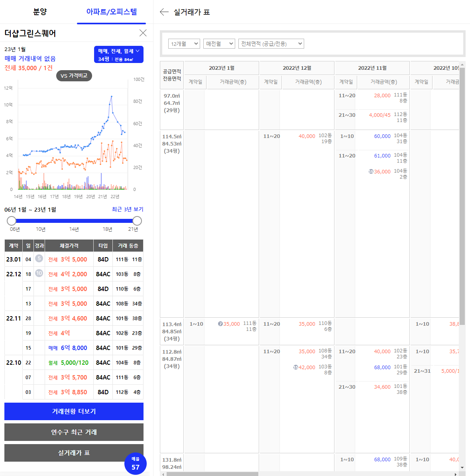This screenshot has height=476, width=470.
Task: Click the VS 가격비교 button
Action: 74,76
